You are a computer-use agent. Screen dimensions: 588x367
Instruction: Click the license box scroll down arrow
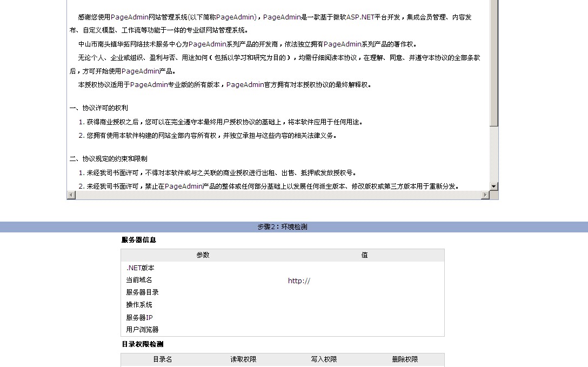tap(494, 186)
